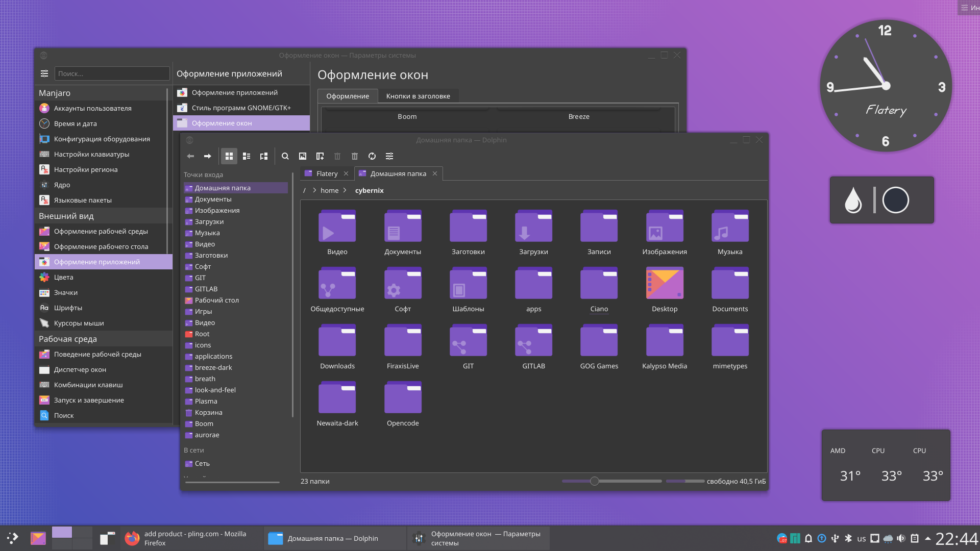Screen dimensions: 980x551
Task: Open the Ciano folder
Action: [x=599, y=283]
